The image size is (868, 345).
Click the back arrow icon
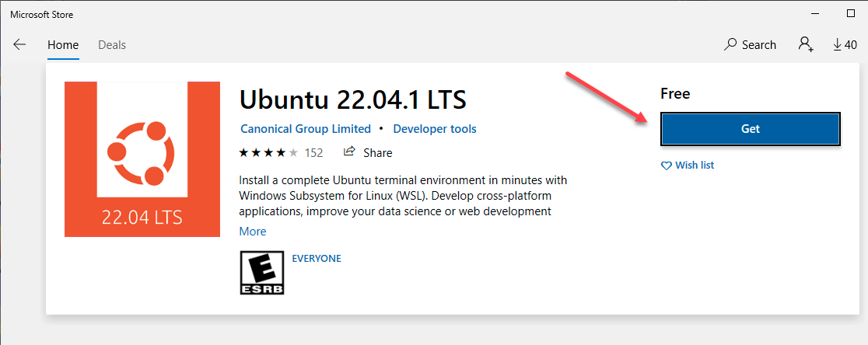coord(19,45)
